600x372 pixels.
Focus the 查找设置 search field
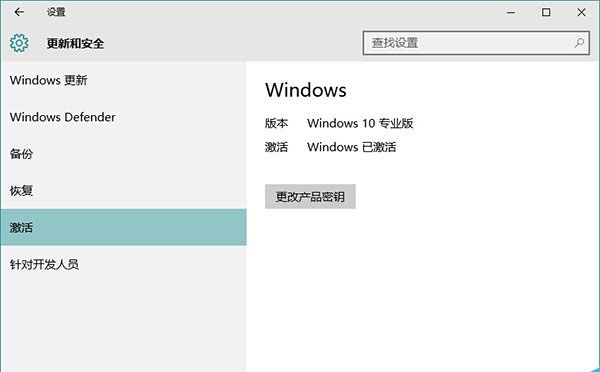(x=476, y=43)
